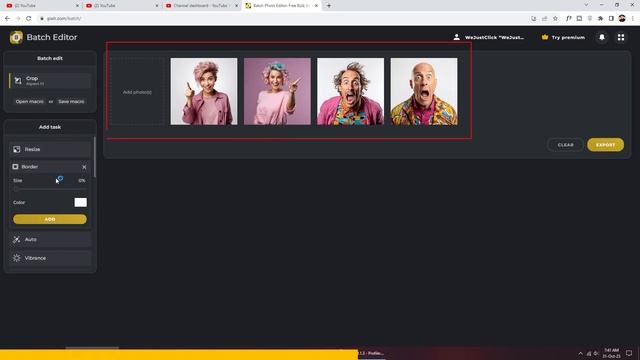The height and width of the screenshot is (360, 640).
Task: Close the Border task panel
Action: click(x=84, y=167)
